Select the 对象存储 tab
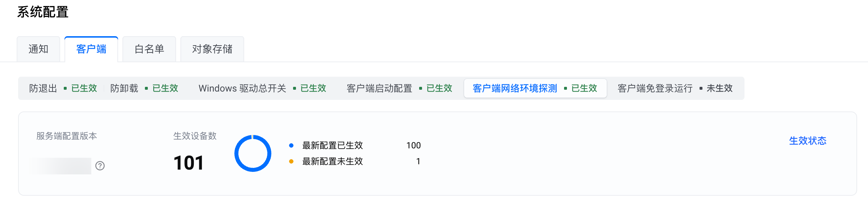Screen dimensions: 868x199 click(x=212, y=49)
